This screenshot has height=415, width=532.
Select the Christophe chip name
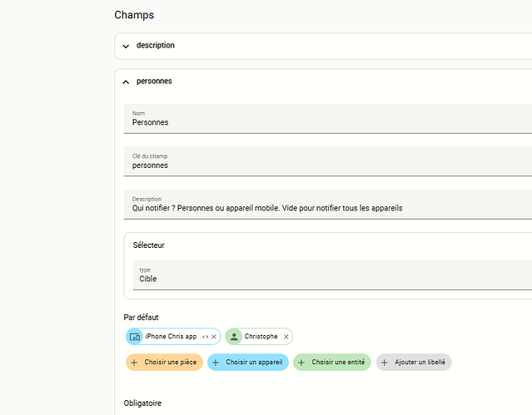(261, 337)
